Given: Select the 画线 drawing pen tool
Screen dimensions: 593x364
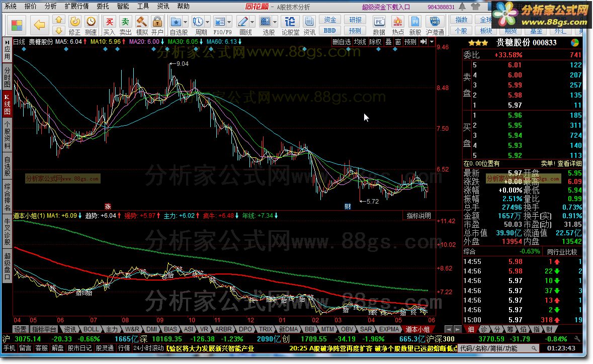Looking at the screenshot, I should tap(242, 22).
